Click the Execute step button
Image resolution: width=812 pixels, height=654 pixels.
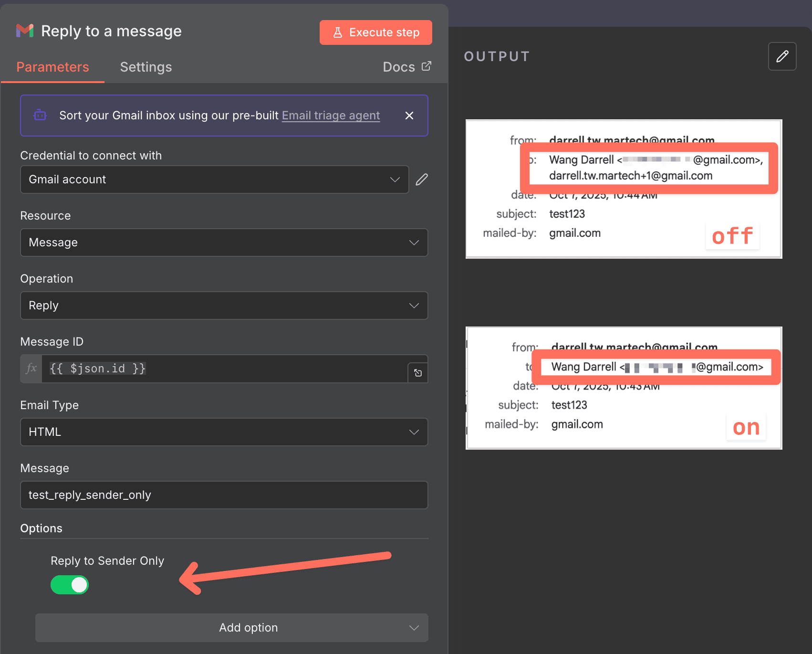pos(375,32)
